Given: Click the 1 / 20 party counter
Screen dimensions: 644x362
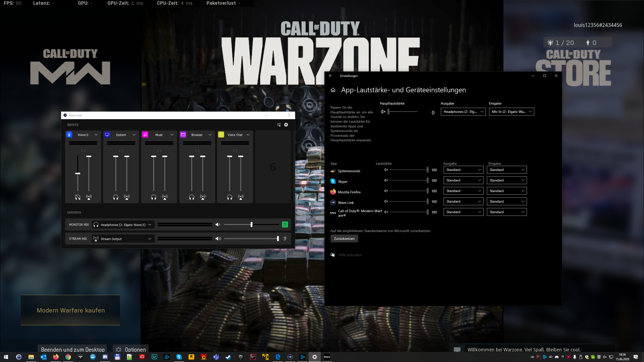Looking at the screenshot, I should (561, 43).
